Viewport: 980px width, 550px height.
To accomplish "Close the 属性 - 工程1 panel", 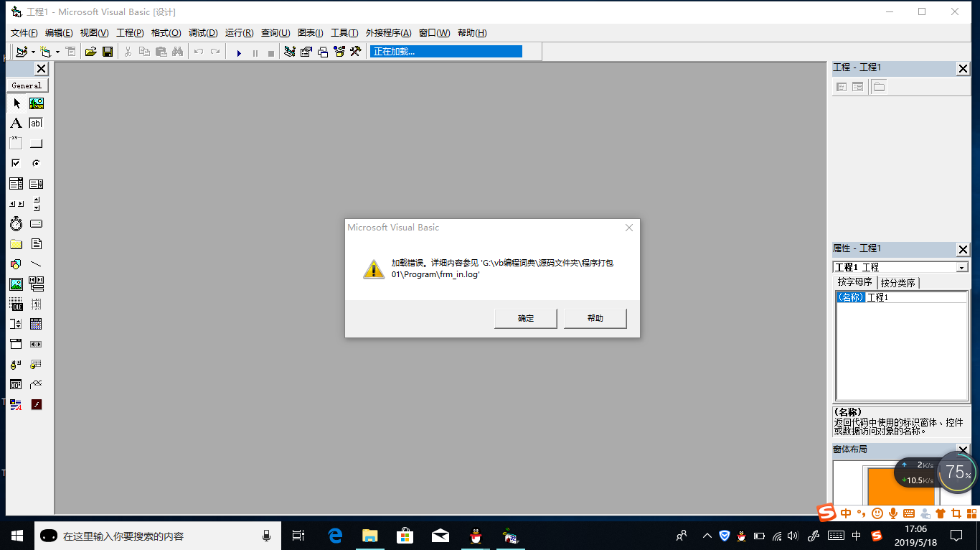I will (x=963, y=249).
